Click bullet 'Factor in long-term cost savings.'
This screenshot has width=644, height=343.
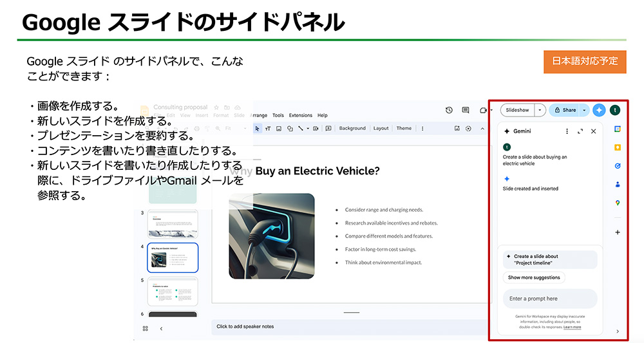(x=381, y=249)
